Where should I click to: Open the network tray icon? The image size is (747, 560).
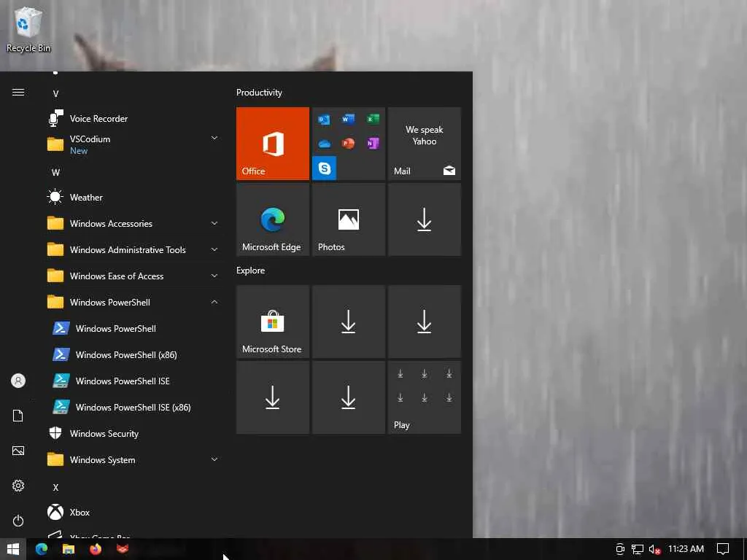tap(638, 550)
